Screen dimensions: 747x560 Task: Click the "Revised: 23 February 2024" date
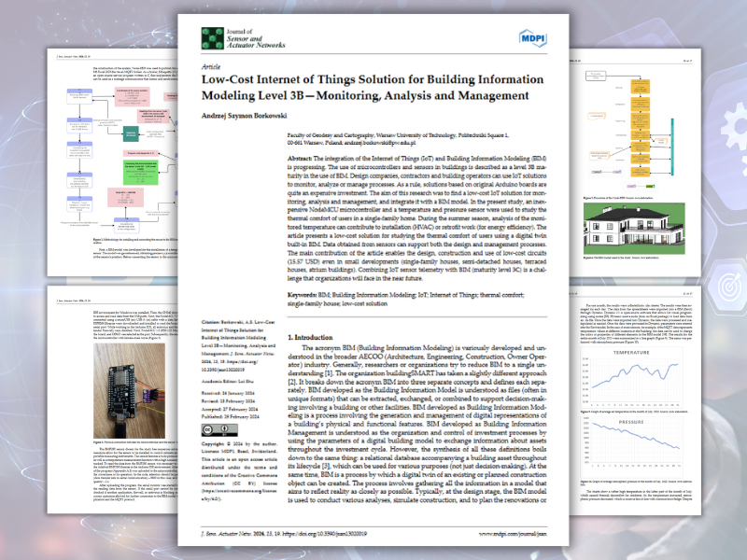[229, 401]
